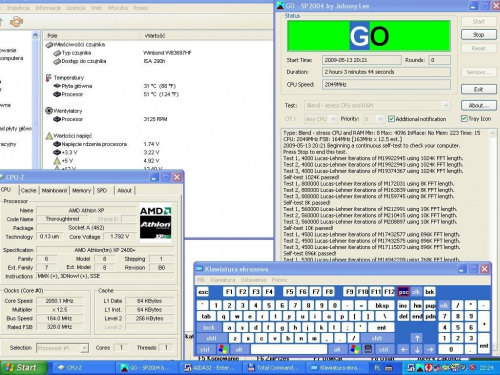This screenshot has width=500, height=375.
Task: Click the About... button in SP2004
Action: click(479, 105)
